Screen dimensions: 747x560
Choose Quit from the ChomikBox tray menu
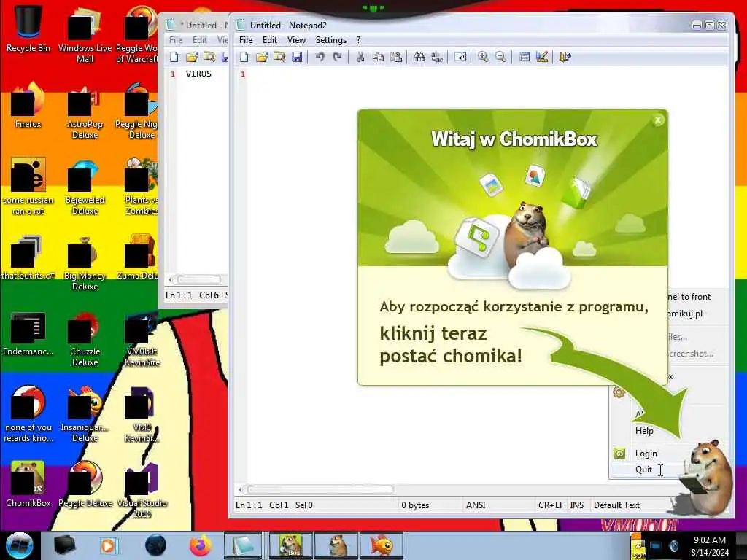[643, 470]
